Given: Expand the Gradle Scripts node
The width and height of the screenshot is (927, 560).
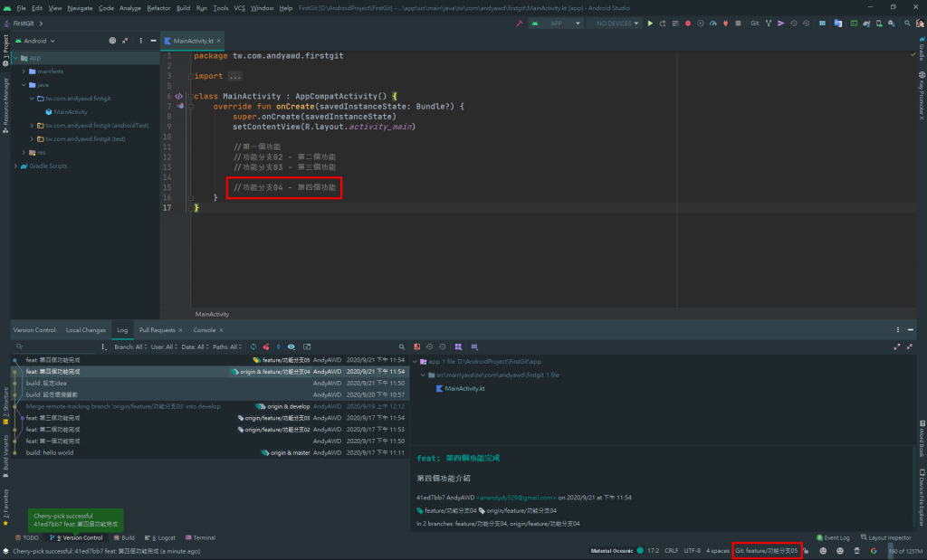Looking at the screenshot, I should point(15,166).
